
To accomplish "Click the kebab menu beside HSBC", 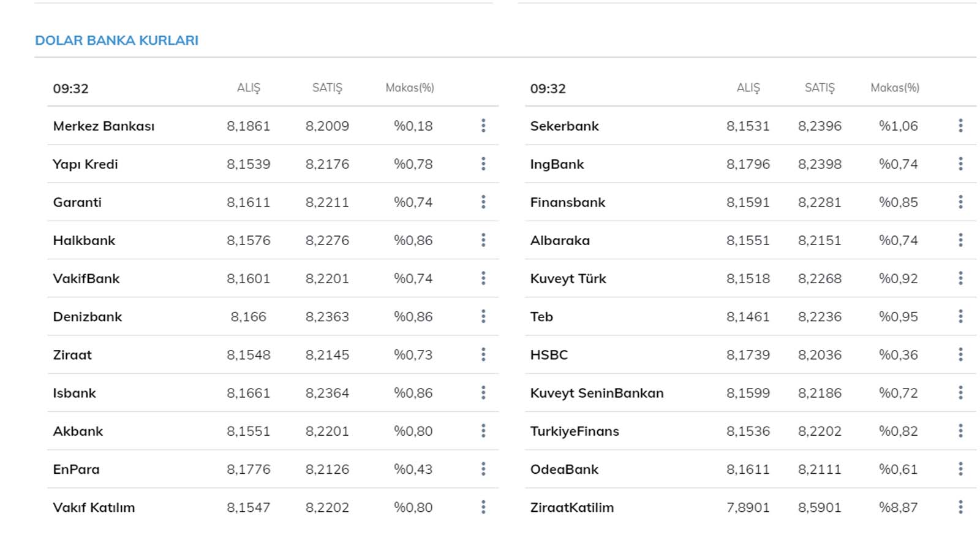I will coord(960,354).
